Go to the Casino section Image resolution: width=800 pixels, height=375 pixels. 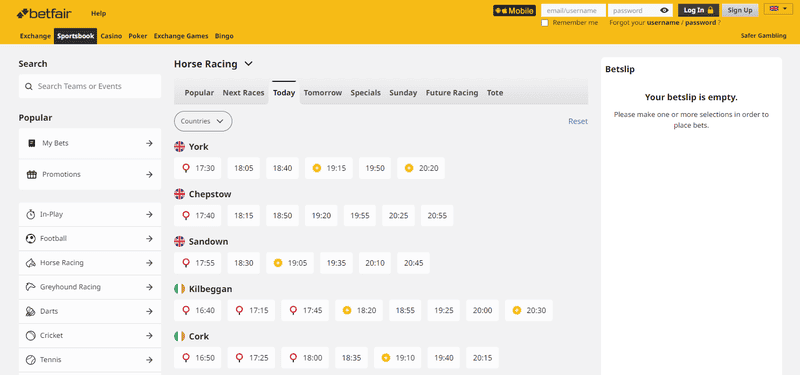pos(111,36)
